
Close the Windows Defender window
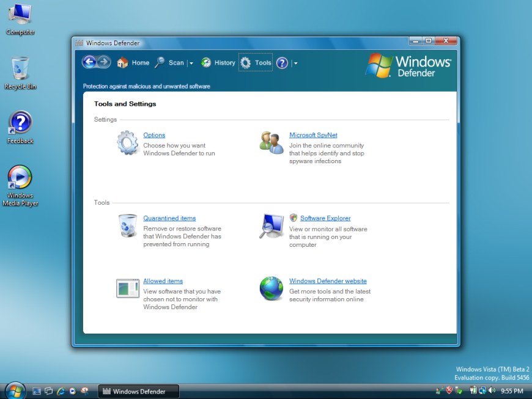pyautogui.click(x=446, y=41)
